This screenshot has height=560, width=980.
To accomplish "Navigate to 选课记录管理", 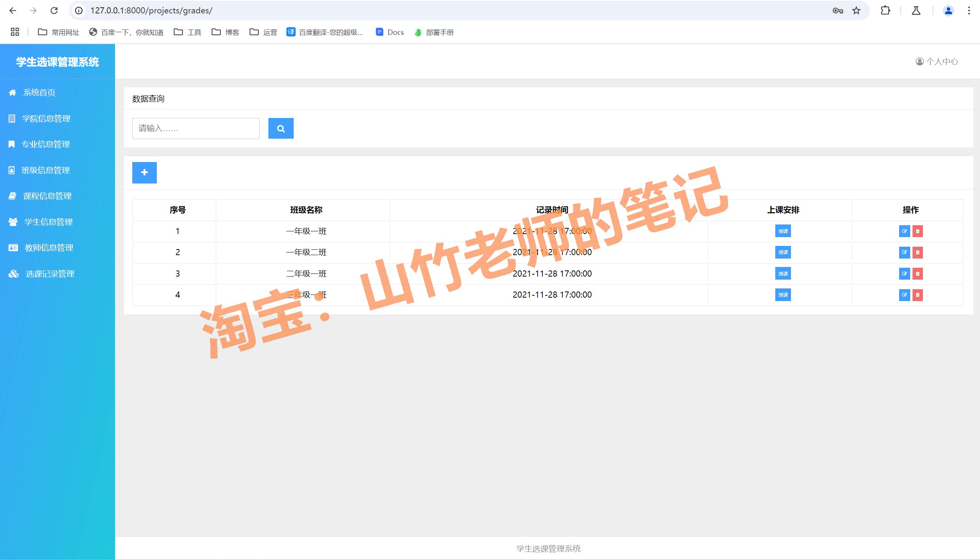I will click(50, 274).
